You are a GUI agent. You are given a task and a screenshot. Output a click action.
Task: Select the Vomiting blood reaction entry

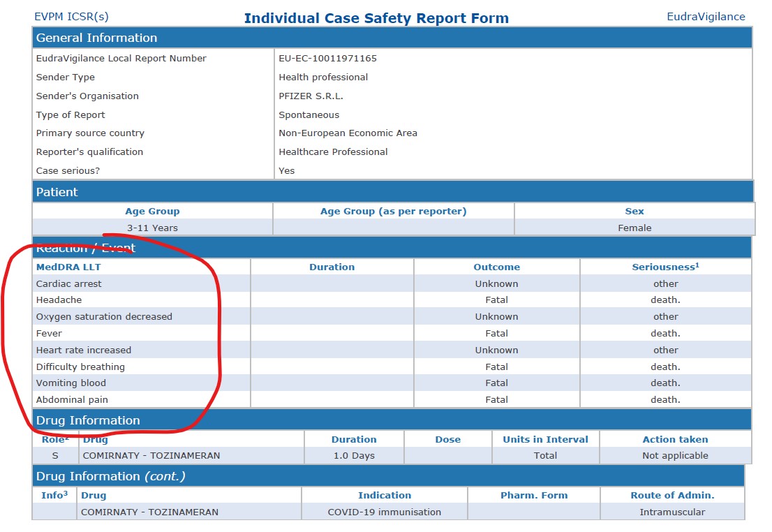tap(71, 383)
